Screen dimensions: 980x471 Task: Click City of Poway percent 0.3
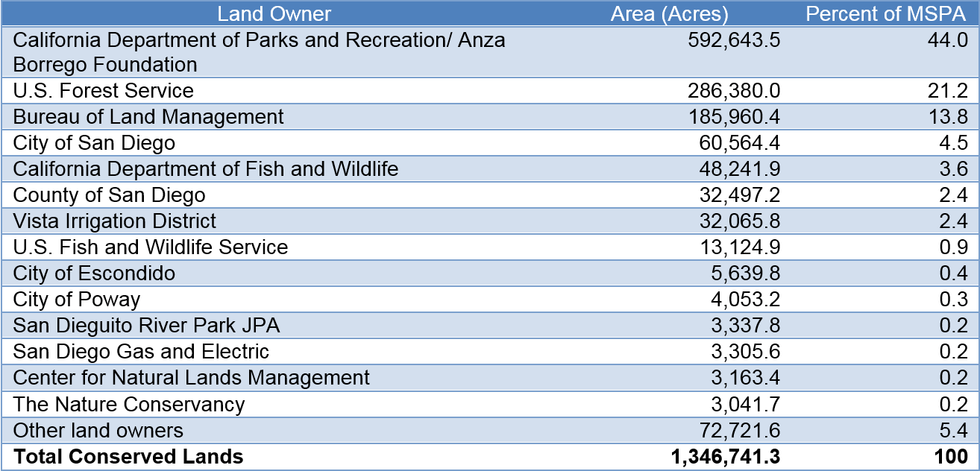click(952, 300)
